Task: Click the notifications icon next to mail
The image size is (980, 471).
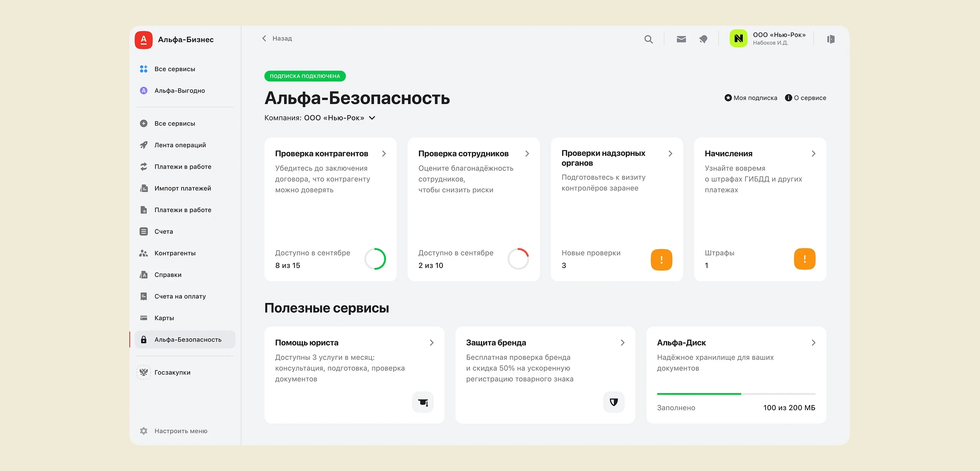Action: [x=703, y=39]
